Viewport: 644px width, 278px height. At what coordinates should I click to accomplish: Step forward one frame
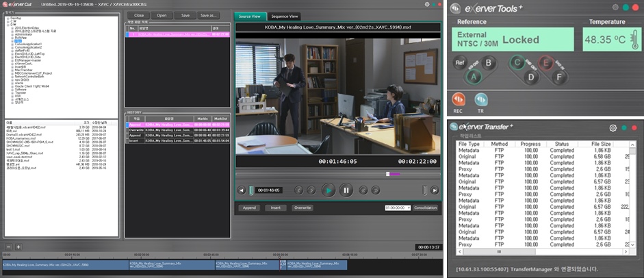coord(311,190)
